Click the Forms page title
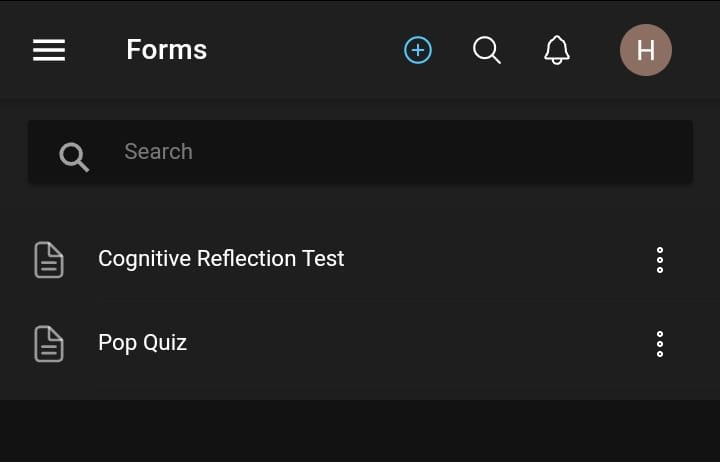Viewport: 720px width, 462px height. (x=167, y=50)
